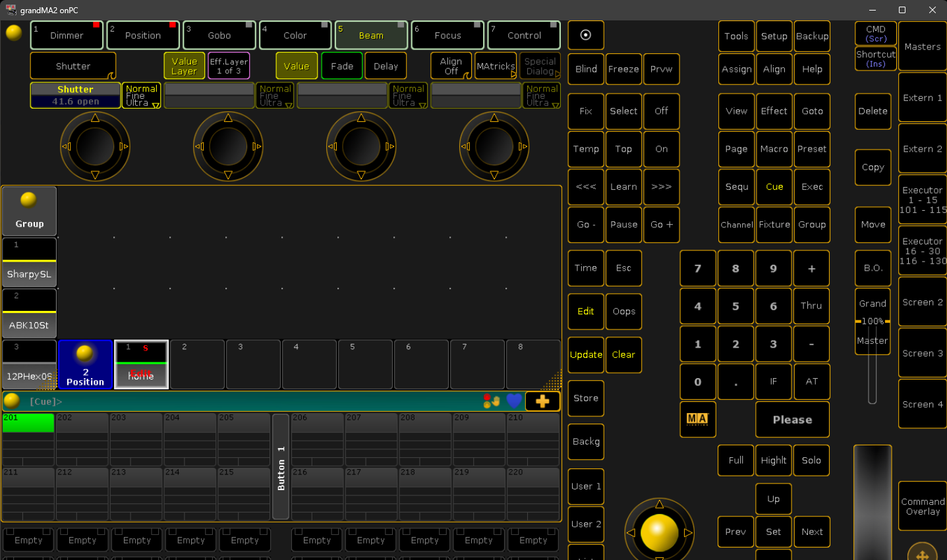
Task: Click the yellow MA ball beside Dimmer tab
Action: point(14,32)
